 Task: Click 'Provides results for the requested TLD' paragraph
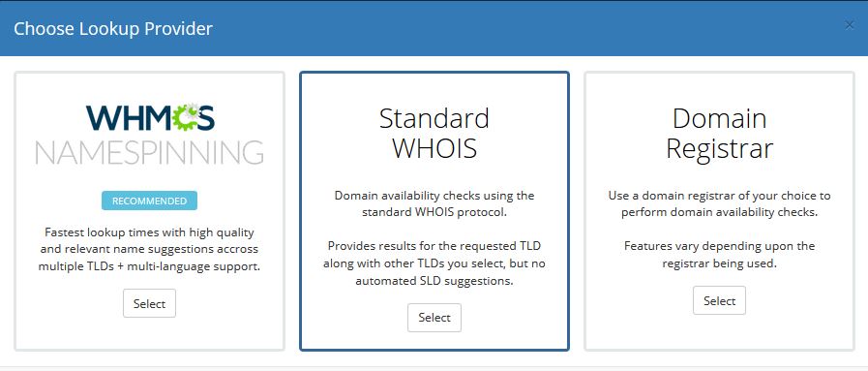pyautogui.click(x=434, y=263)
